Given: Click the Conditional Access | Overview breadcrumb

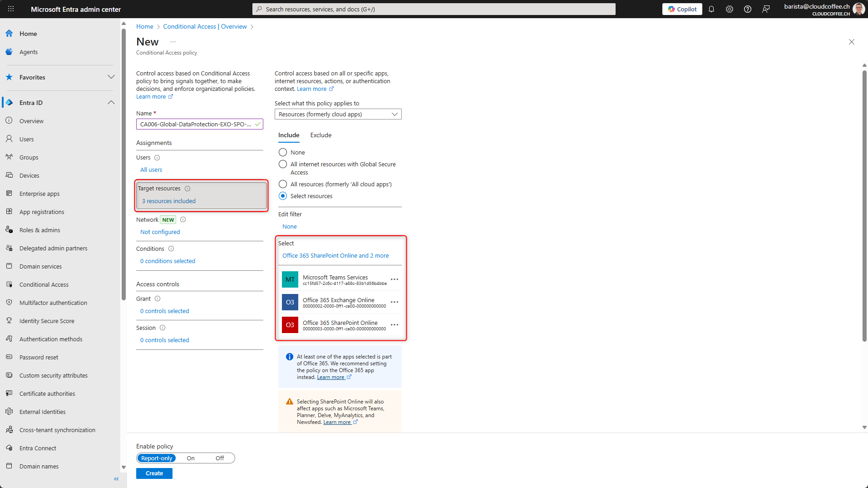Looking at the screenshot, I should 205,26.
